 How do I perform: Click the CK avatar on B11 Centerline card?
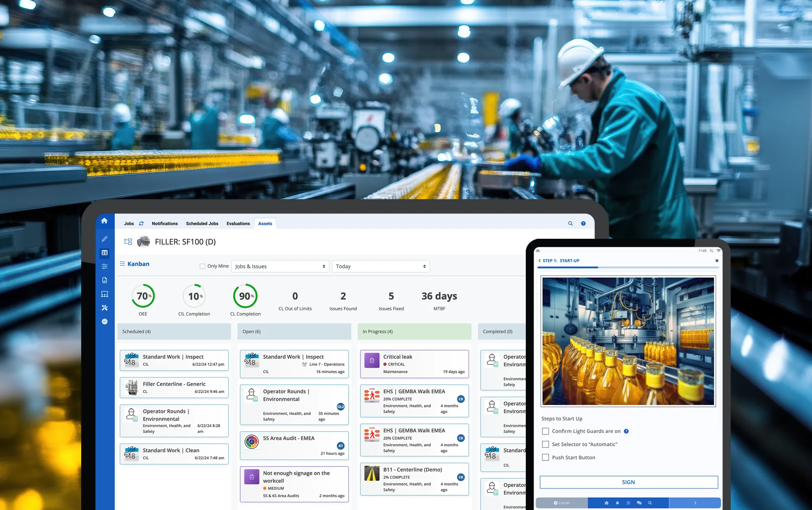pos(461,478)
